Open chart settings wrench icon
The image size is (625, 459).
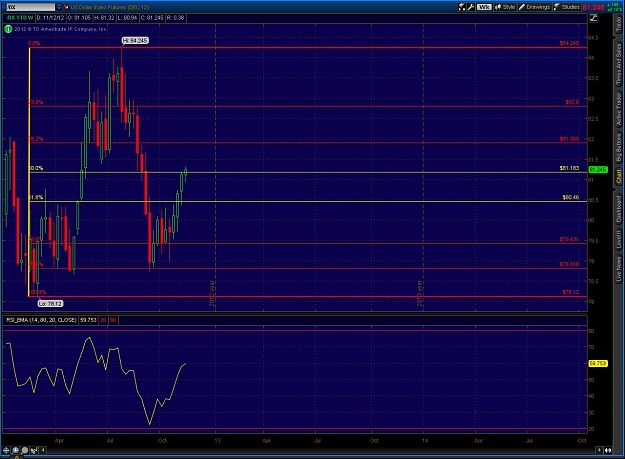(x=471, y=7)
